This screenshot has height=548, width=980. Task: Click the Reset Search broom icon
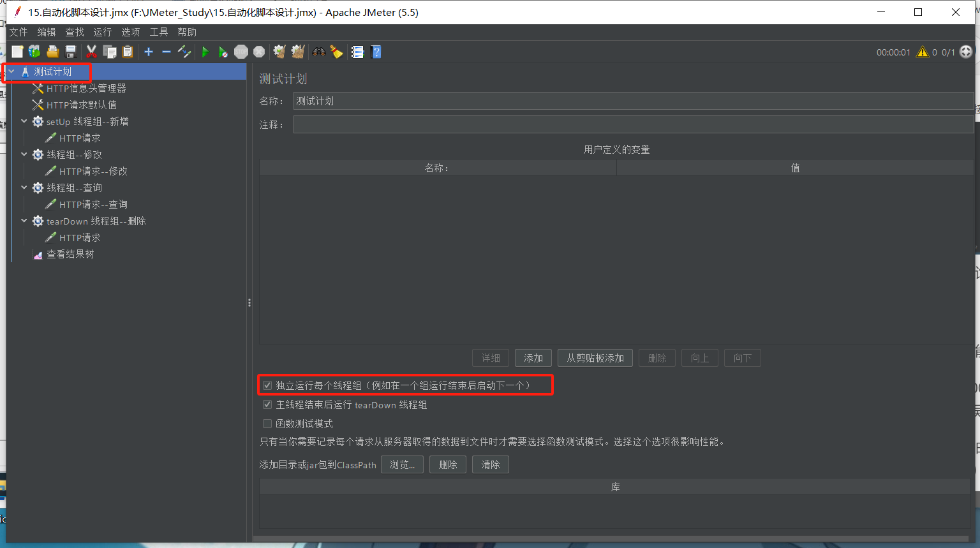pyautogui.click(x=336, y=52)
